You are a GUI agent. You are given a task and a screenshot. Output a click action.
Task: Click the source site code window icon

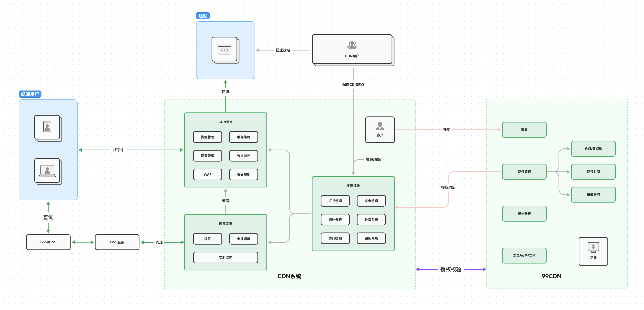pos(224,49)
